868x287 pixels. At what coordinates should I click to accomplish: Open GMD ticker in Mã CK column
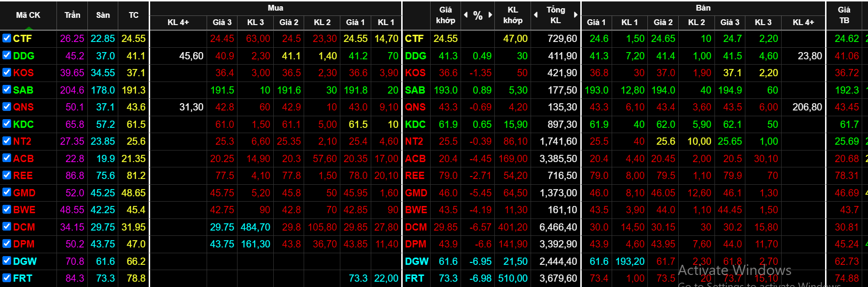(24, 192)
